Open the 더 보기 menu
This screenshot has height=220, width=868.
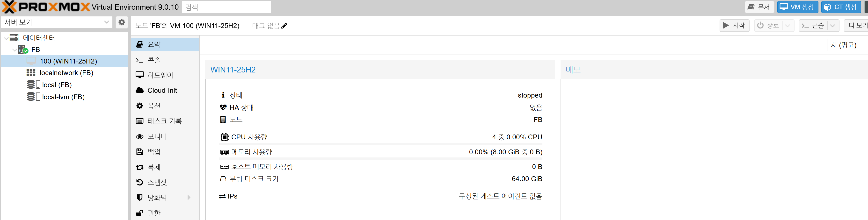856,26
